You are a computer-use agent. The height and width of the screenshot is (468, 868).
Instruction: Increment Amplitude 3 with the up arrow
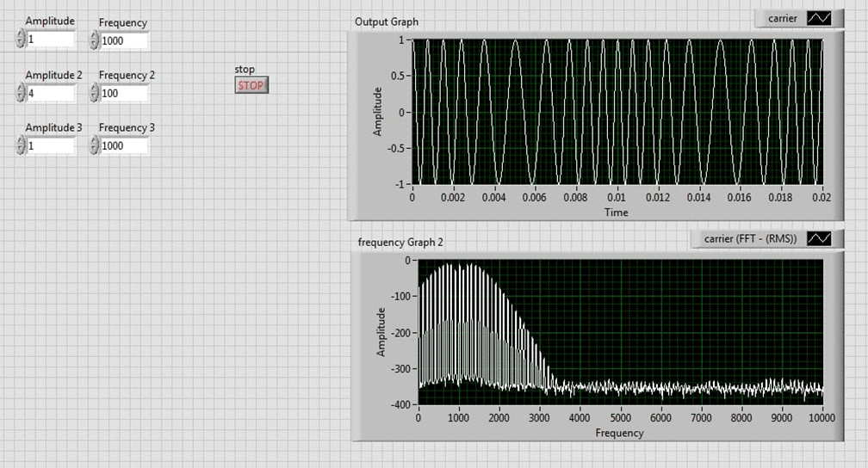tap(21, 141)
